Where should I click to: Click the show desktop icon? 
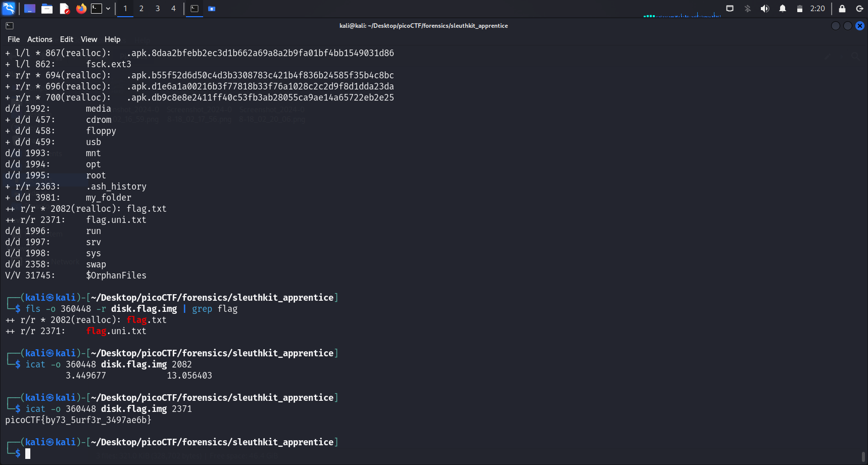(30, 9)
